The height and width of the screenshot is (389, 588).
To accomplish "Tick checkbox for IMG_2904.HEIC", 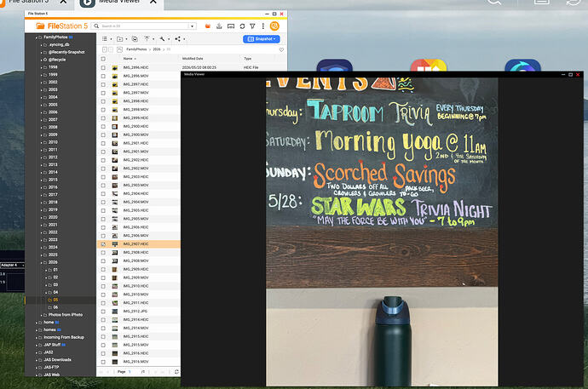I will (103, 193).
